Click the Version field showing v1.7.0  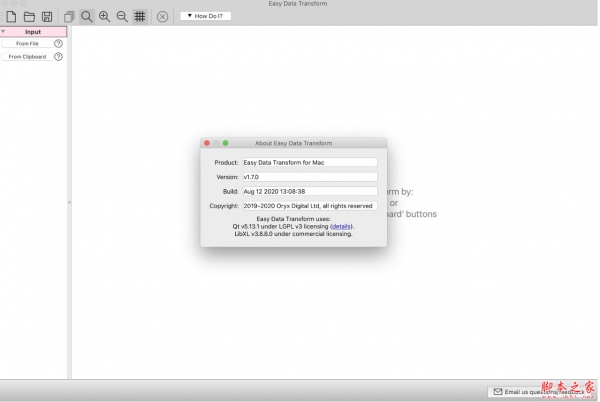coord(310,177)
